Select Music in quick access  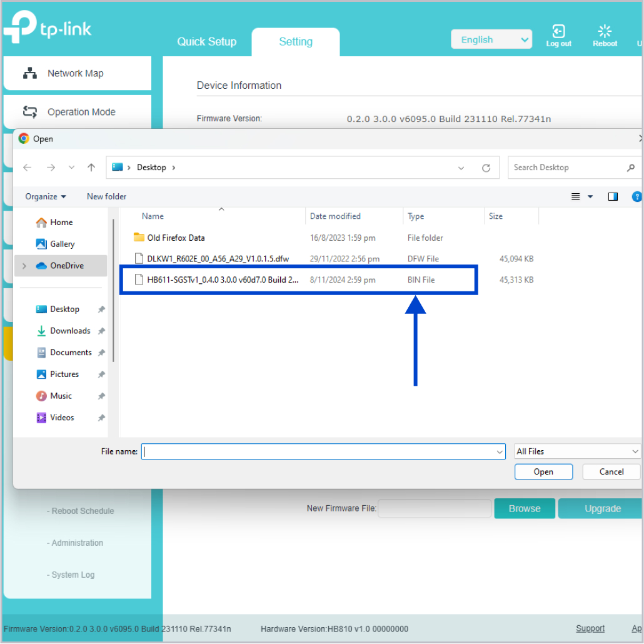click(x=61, y=396)
